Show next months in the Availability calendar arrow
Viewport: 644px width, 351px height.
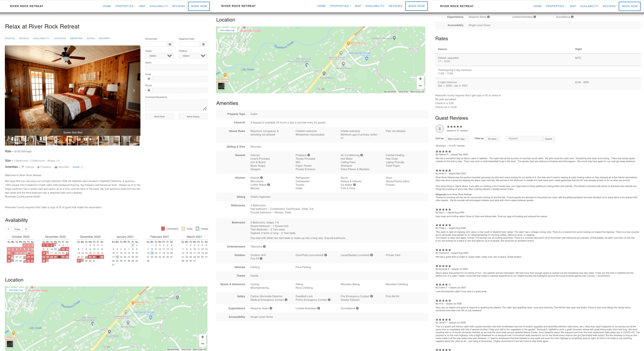click(26, 229)
